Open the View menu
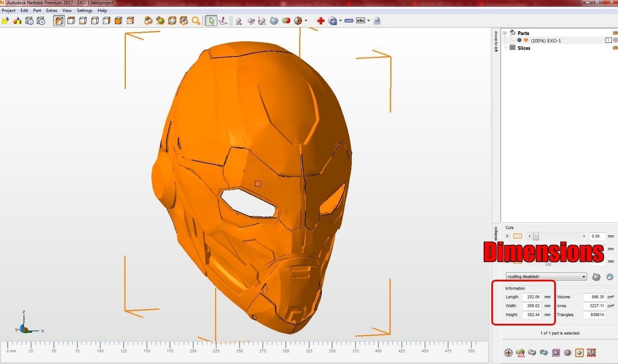618x364 pixels. 67,10
